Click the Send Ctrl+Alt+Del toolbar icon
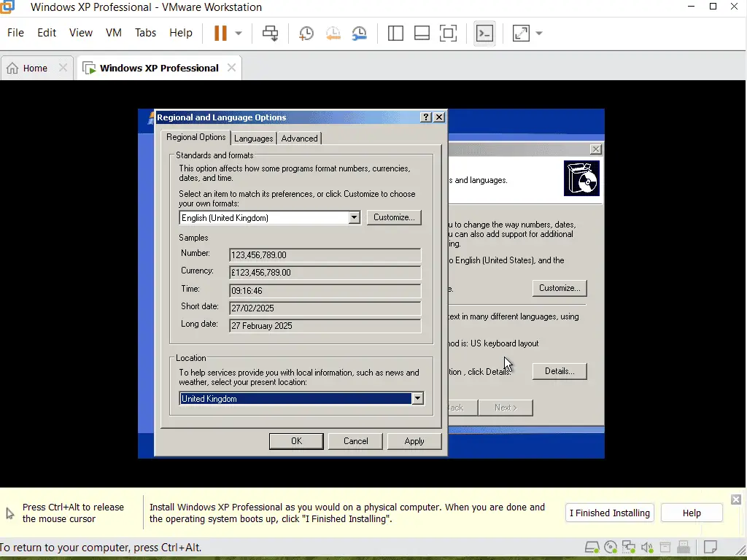747x560 pixels. (x=271, y=33)
